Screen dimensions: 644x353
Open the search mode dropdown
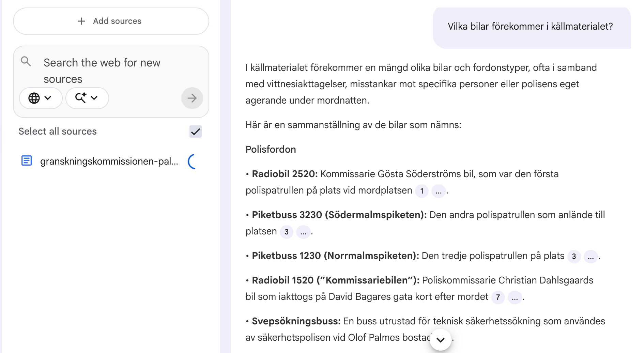(94, 98)
